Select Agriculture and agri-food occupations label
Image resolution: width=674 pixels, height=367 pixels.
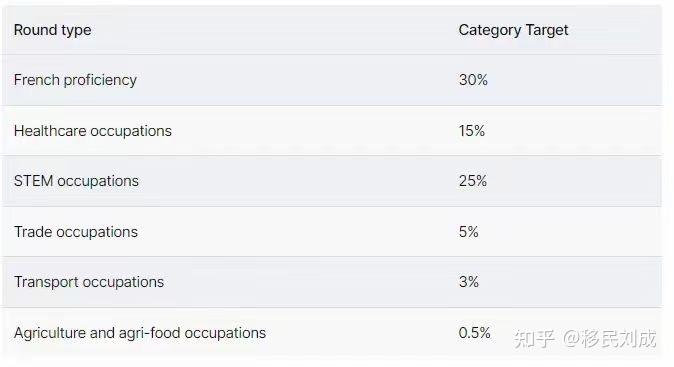[x=140, y=333]
